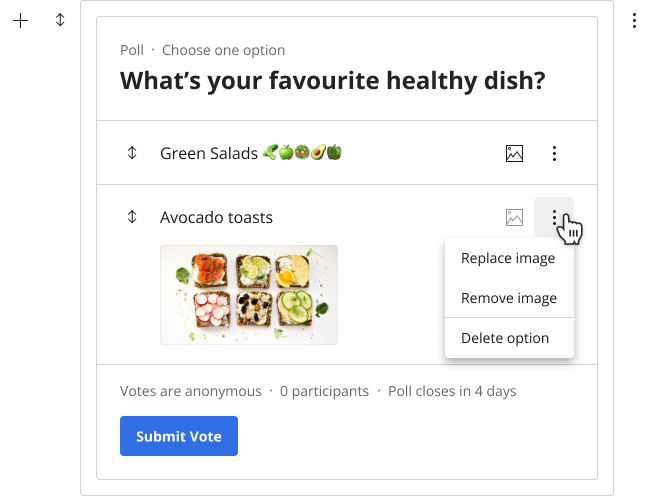Click image icon for Avocado toasts
654x496 pixels.
[514, 217]
